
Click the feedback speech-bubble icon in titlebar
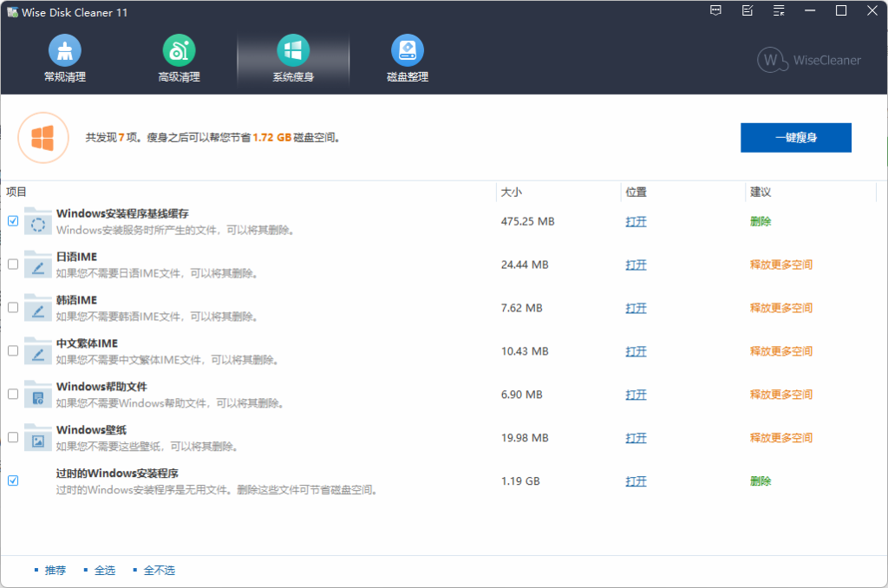pos(715,11)
